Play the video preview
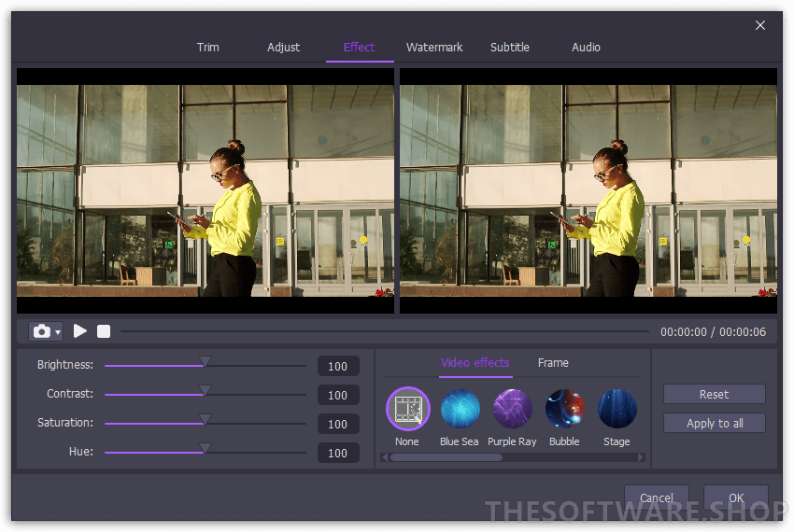794x532 pixels. click(80, 331)
